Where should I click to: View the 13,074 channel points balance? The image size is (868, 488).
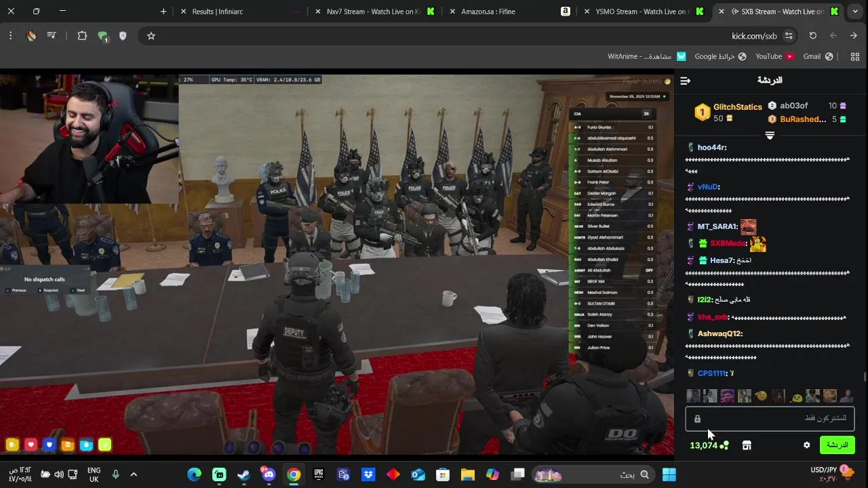click(x=709, y=445)
